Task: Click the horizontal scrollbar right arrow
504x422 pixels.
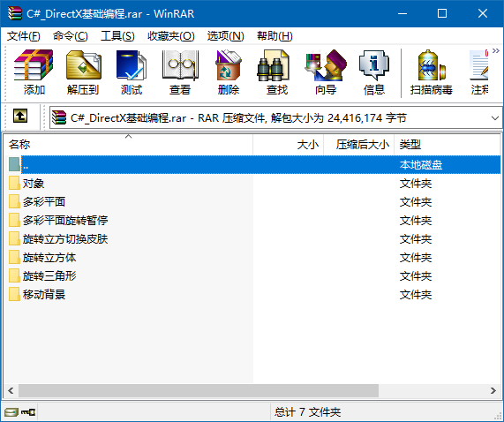Action: pos(493,391)
